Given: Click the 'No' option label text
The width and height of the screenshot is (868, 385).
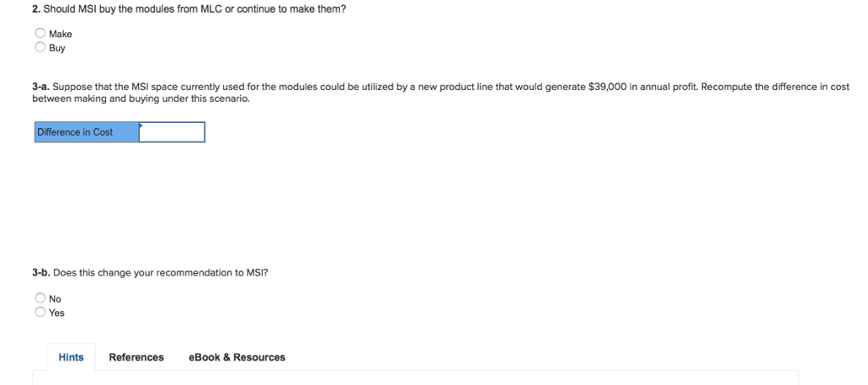Looking at the screenshot, I should coord(55,299).
